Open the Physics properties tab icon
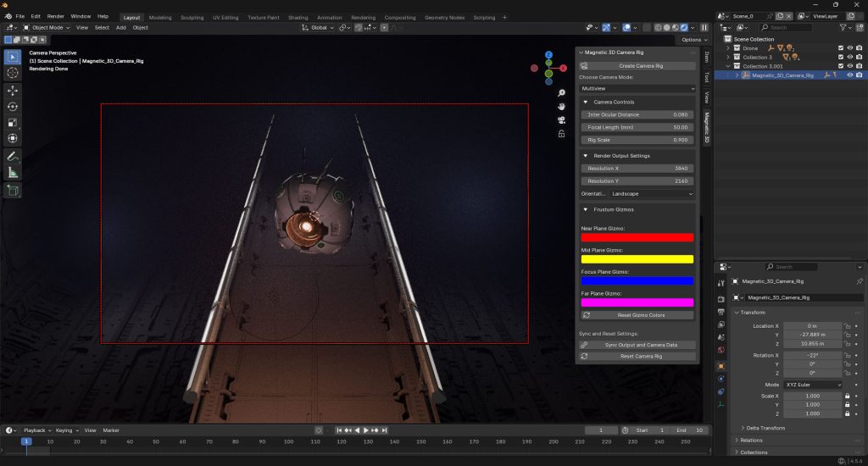 pyautogui.click(x=721, y=379)
